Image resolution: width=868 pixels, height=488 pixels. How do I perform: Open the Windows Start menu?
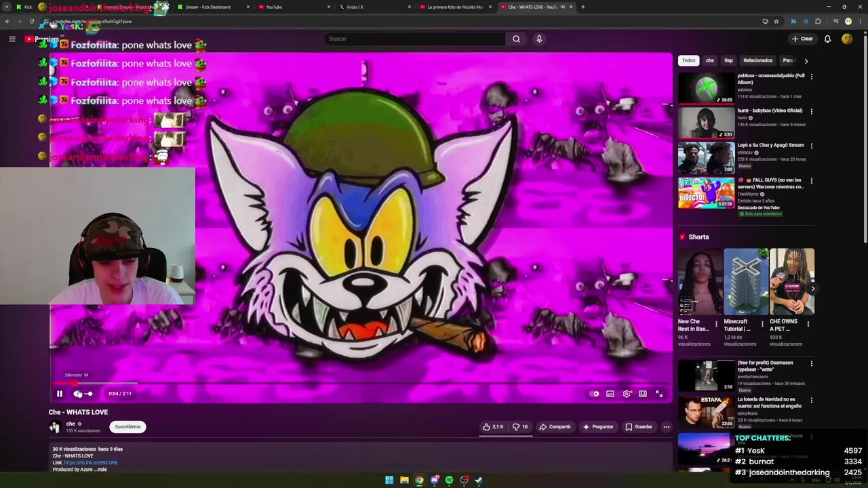tap(389, 480)
